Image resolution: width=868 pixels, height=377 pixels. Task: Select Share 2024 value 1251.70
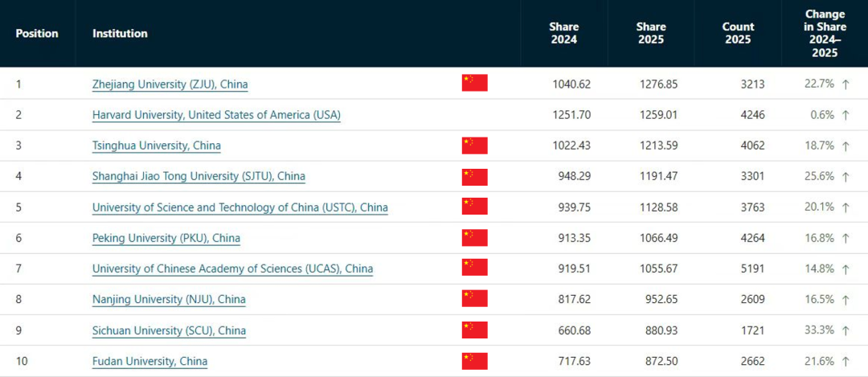[571, 115]
